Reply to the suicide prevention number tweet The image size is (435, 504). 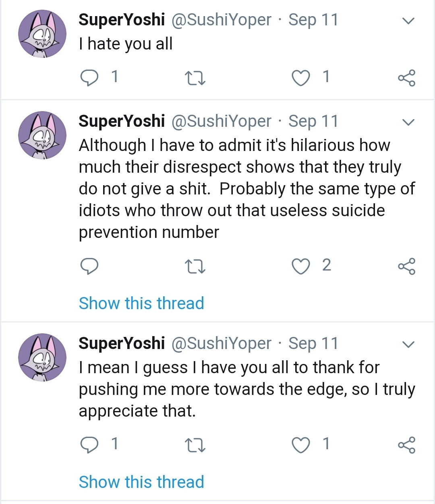click(89, 266)
